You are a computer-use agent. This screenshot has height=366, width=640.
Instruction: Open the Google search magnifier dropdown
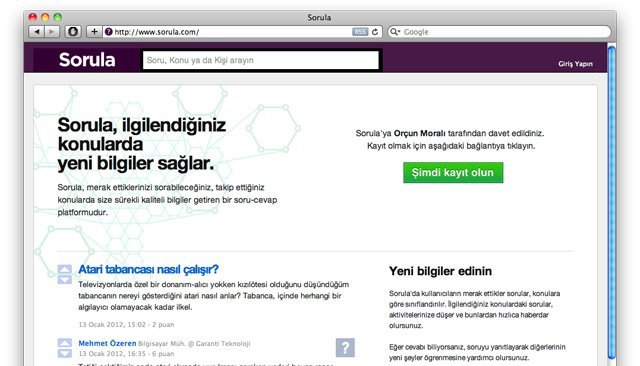[395, 32]
